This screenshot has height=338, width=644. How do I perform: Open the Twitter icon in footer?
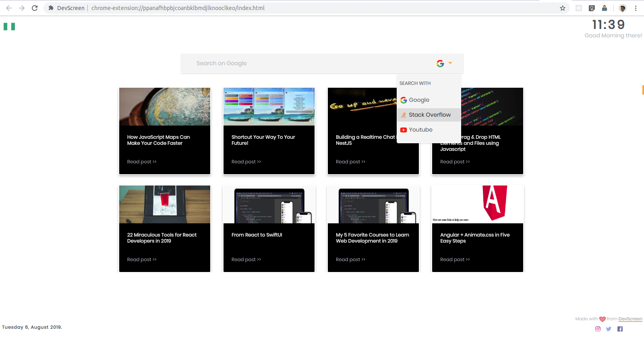609,329
